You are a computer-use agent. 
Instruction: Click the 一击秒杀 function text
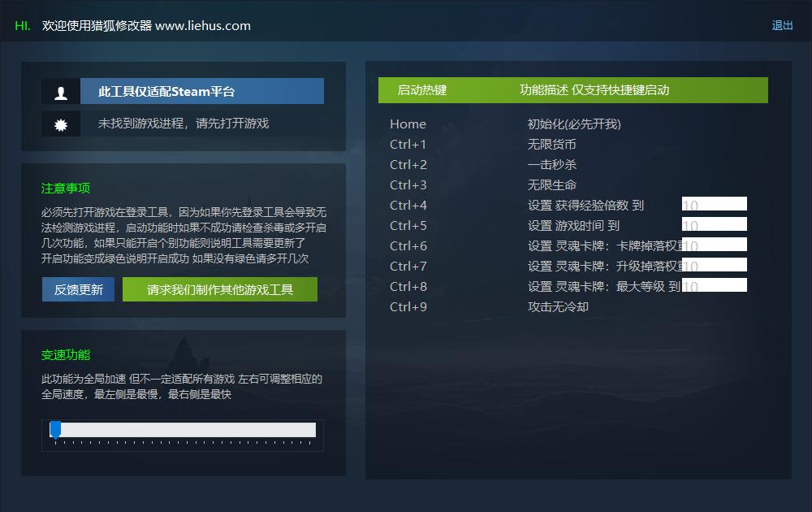coord(551,165)
